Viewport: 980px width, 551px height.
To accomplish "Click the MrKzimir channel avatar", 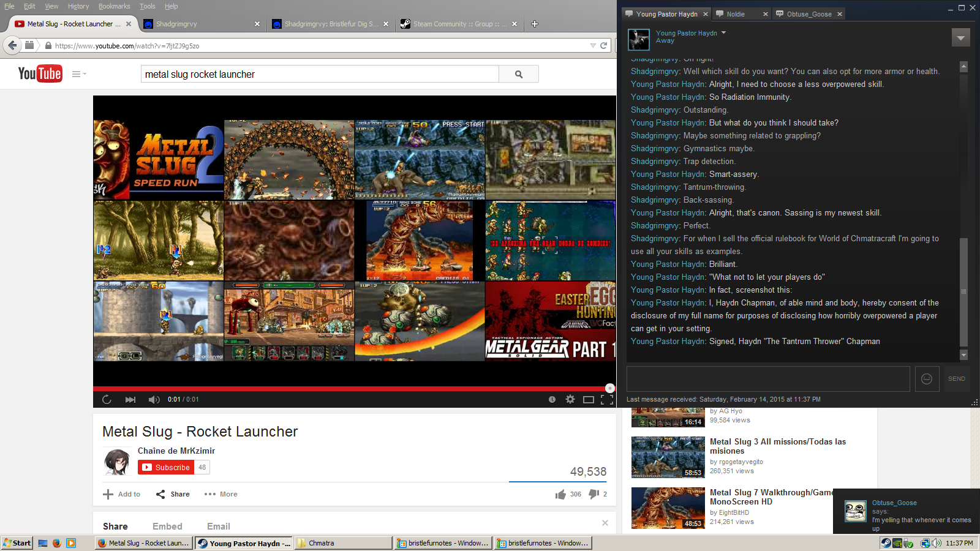I will pos(116,462).
